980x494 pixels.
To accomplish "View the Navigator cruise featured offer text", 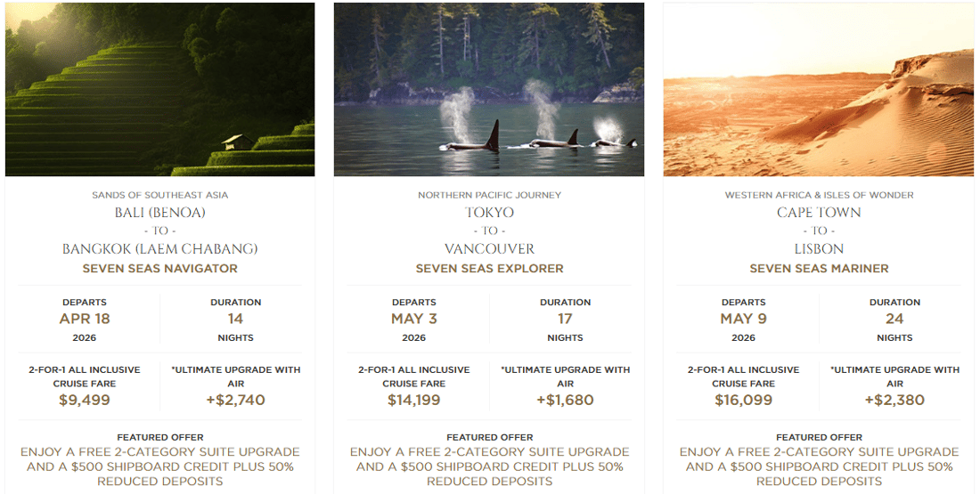I will pos(159,466).
